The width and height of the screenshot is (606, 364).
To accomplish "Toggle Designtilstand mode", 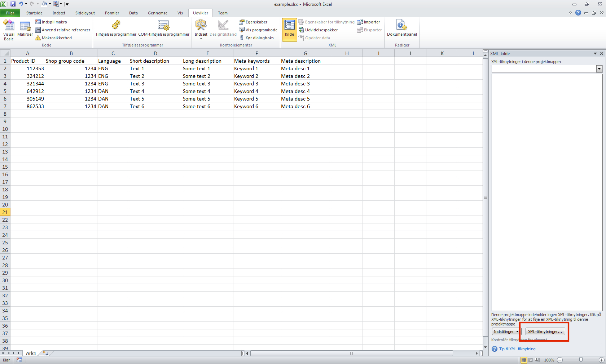I will click(x=223, y=28).
